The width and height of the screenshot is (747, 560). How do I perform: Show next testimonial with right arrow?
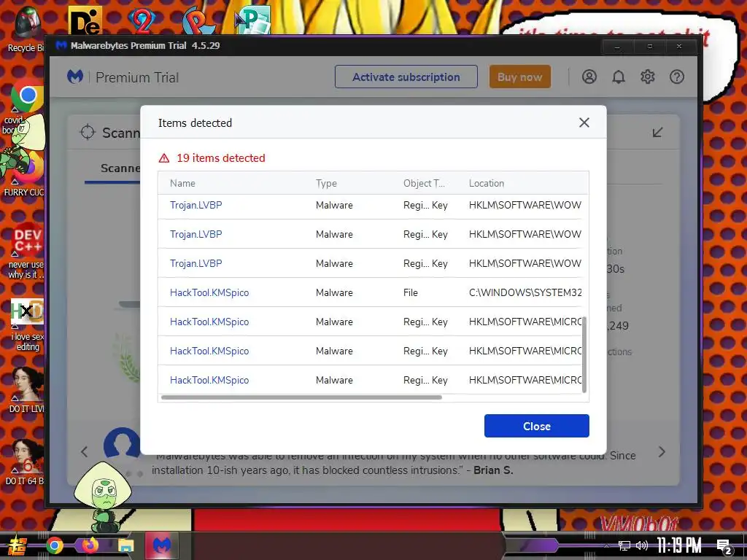(662, 451)
